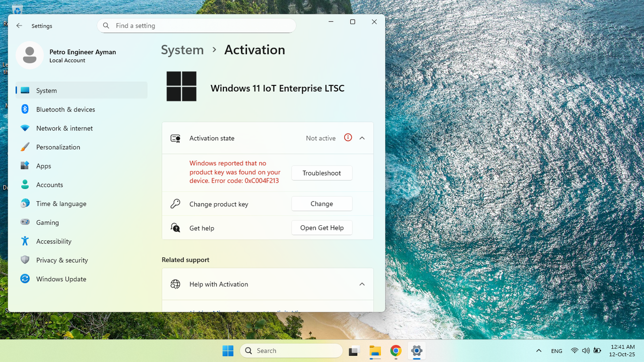Select Privacy & security in sidebar
Image resolution: width=644 pixels, height=362 pixels.
pyautogui.click(x=82, y=260)
